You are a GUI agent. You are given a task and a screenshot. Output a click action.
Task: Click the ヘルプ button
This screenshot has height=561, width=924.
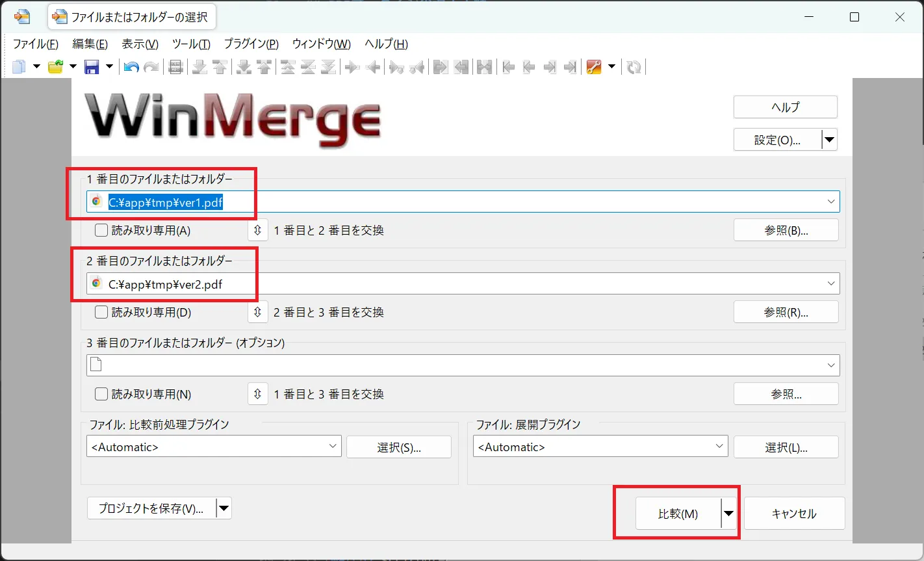pyautogui.click(x=786, y=107)
